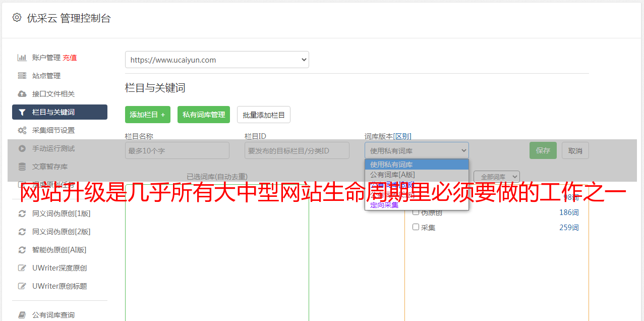Open the 词库版本 dropdown showing 使用私有词库
Image resolution: width=644 pixels, height=321 pixels.
click(x=417, y=150)
